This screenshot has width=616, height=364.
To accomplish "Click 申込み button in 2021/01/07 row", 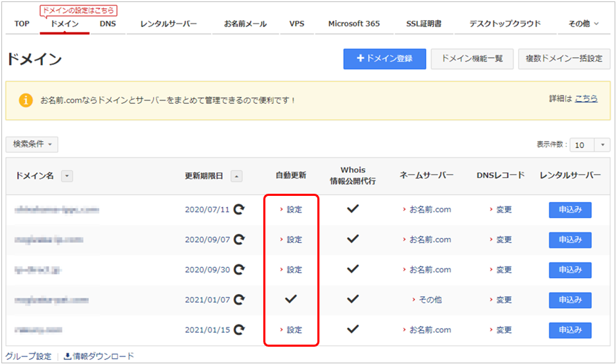I will [570, 300].
